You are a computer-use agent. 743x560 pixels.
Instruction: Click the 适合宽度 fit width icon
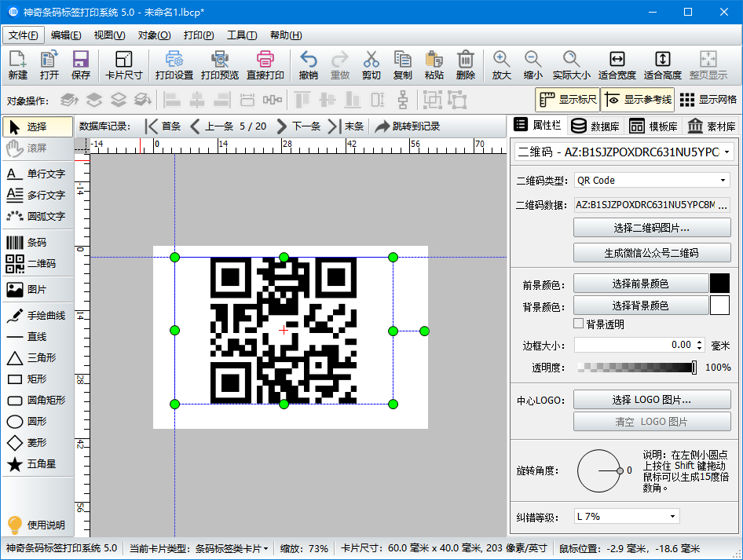tap(617, 65)
